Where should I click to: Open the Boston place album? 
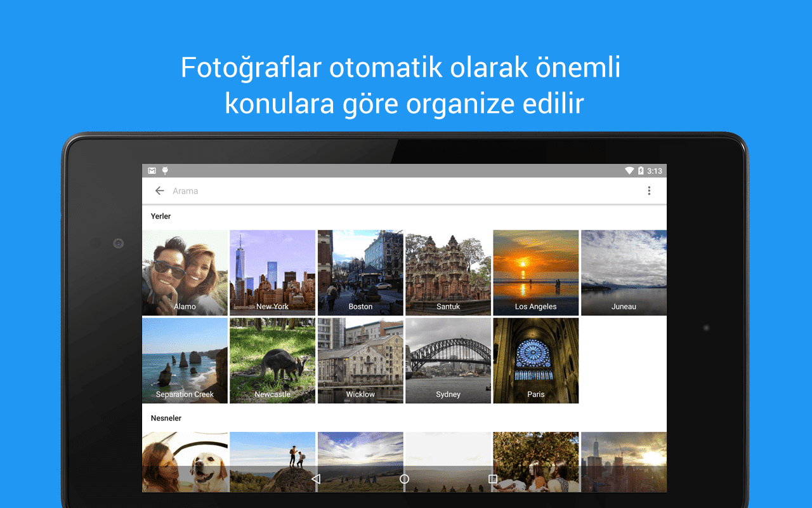click(x=360, y=272)
